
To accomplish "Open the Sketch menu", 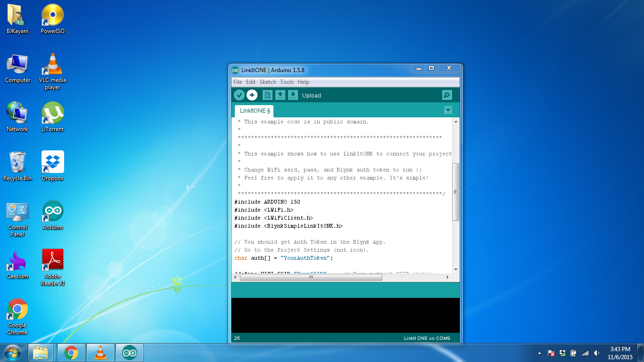I will [x=268, y=82].
